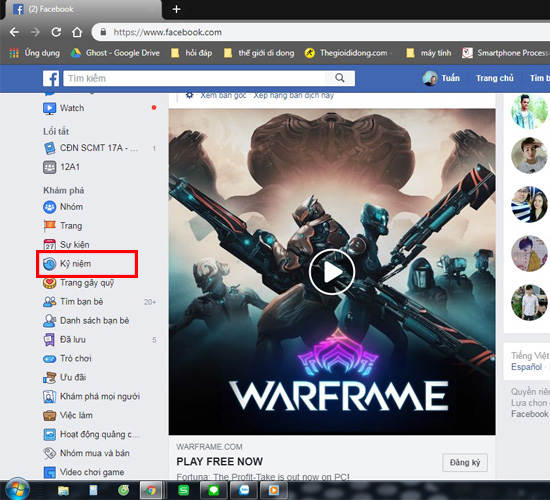The width and height of the screenshot is (550, 500).
Task: Open Tìm bạn bè icon
Action: point(49,302)
